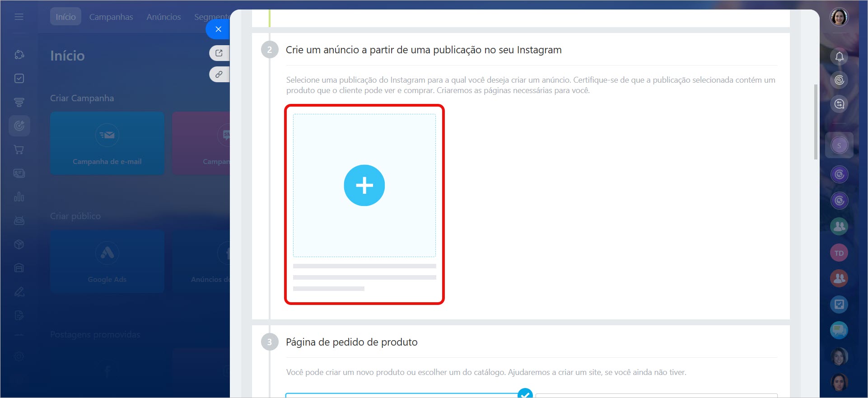Open the 'S' chat avatar in right sidebar
The width and height of the screenshot is (868, 398).
pos(839,145)
